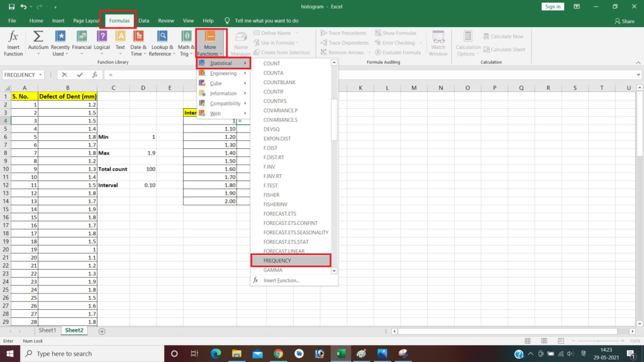Click the formula bar input field
644x362 pixels.
pos(370,75)
